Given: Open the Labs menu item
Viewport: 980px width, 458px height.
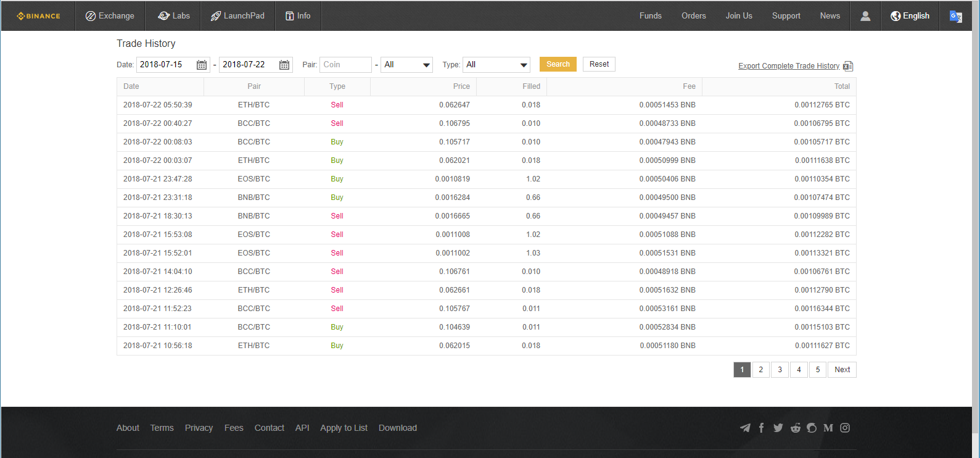Looking at the screenshot, I should (x=174, y=16).
